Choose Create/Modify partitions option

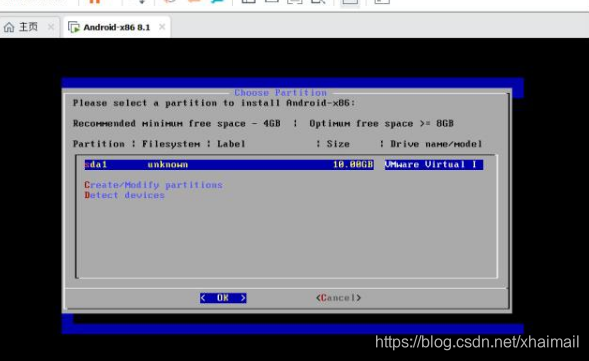point(154,185)
